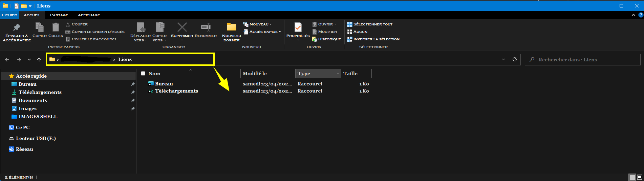Click the Épingler à Accès rapide pin icon
Screen dimensions: 644x181
(17, 27)
